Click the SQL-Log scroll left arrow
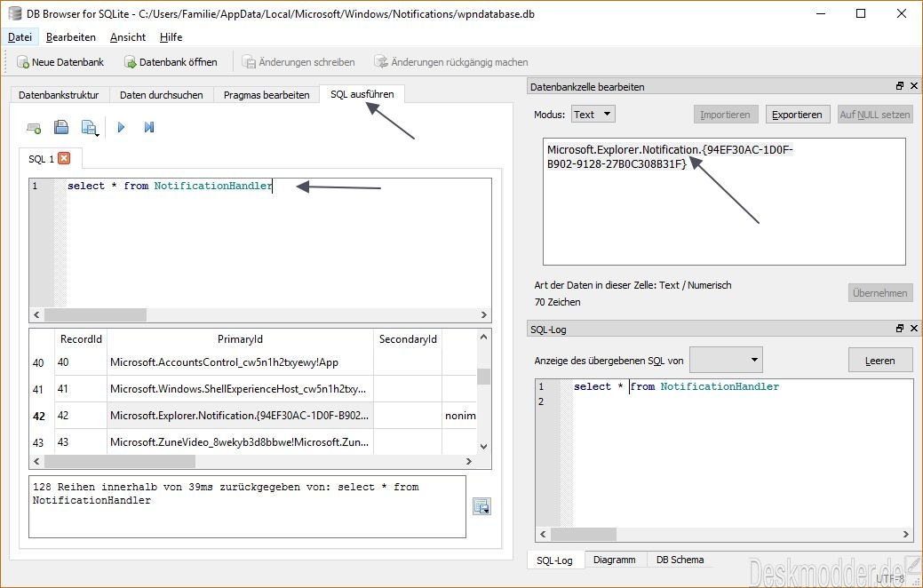The width and height of the screenshot is (923, 588). pos(543,535)
